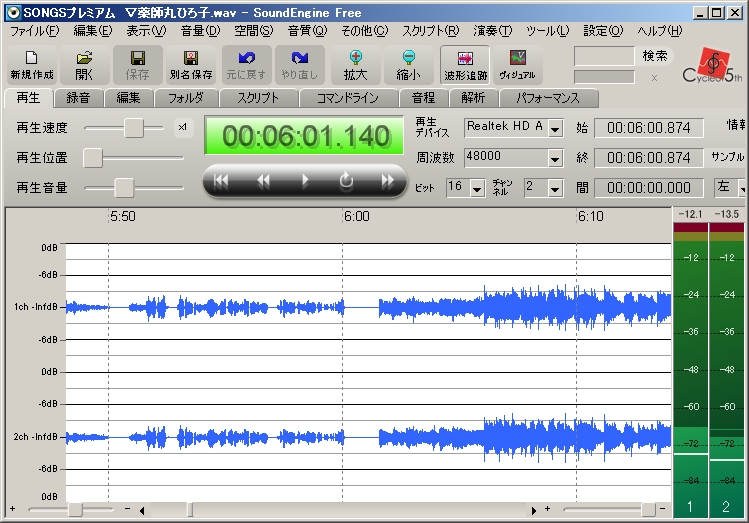Screen dimensions: 749x523
Task: Open the 演奏(T) menu
Action: [x=492, y=31]
